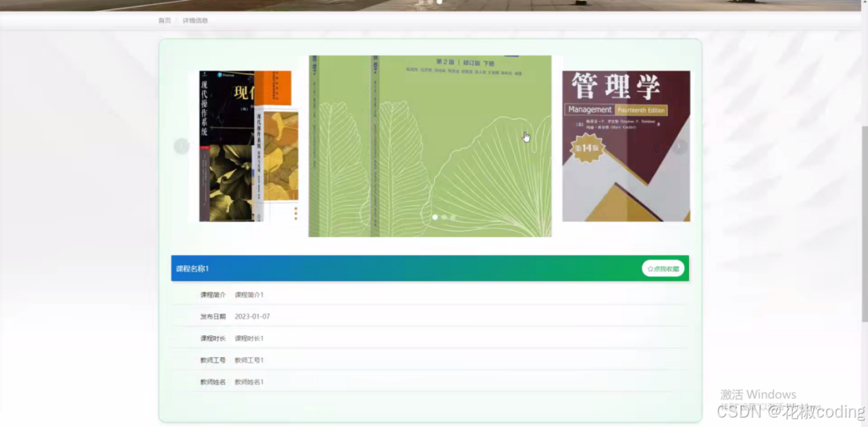Screen dimensions: 868x427
Task: Open the green center book cover image
Action: [430, 146]
